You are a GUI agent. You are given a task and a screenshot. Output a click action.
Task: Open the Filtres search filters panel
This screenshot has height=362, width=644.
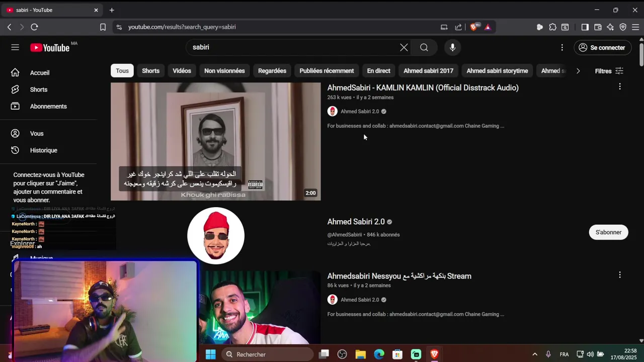[x=609, y=71]
